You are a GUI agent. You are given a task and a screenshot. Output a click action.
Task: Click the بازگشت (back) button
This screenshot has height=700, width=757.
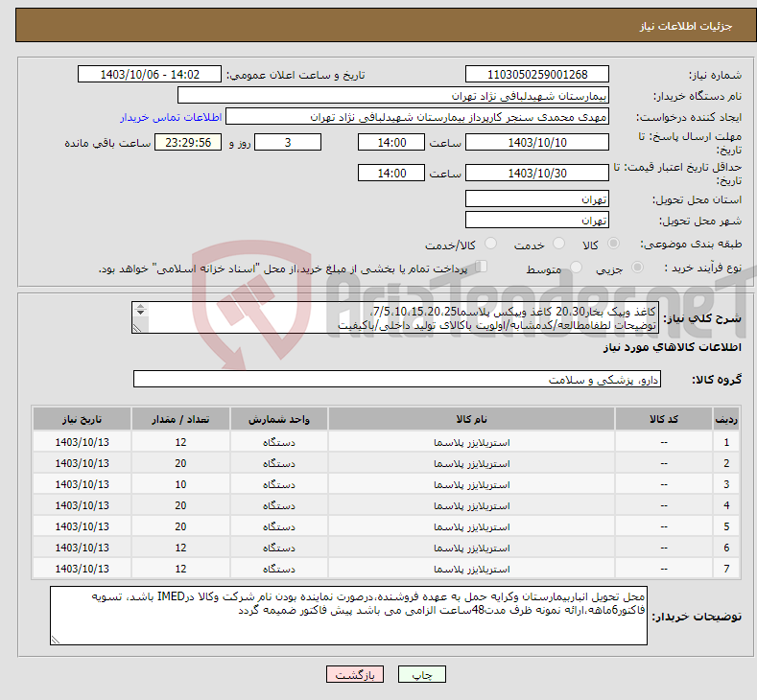click(354, 674)
